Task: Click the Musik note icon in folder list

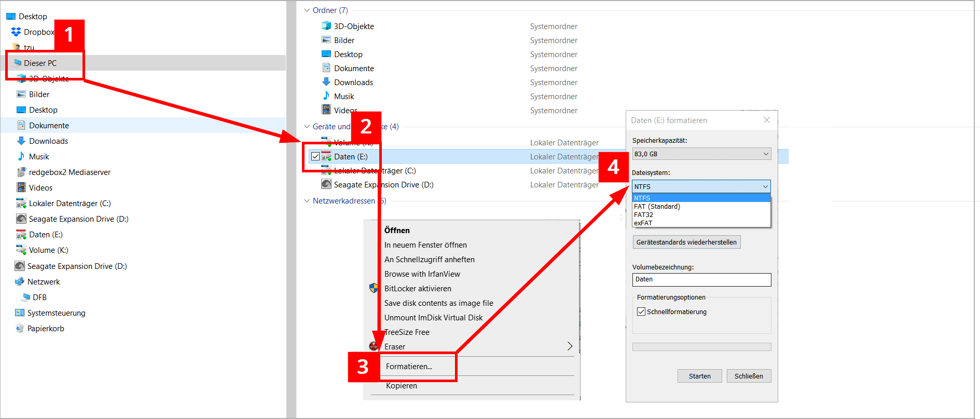Action: click(326, 96)
